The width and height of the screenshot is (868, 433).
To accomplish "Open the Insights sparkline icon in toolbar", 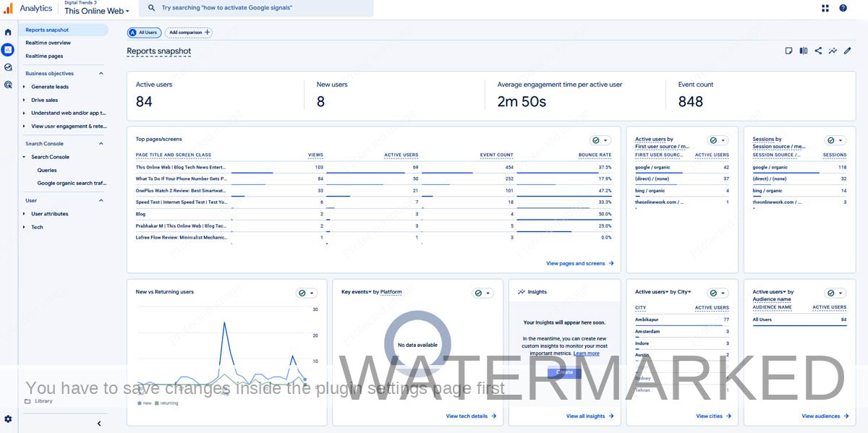I will [833, 51].
